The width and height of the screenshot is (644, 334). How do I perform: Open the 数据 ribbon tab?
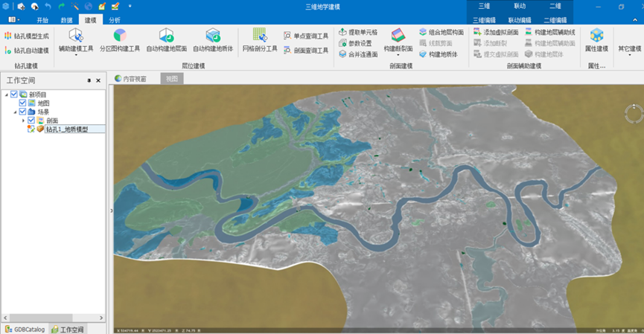(66, 20)
